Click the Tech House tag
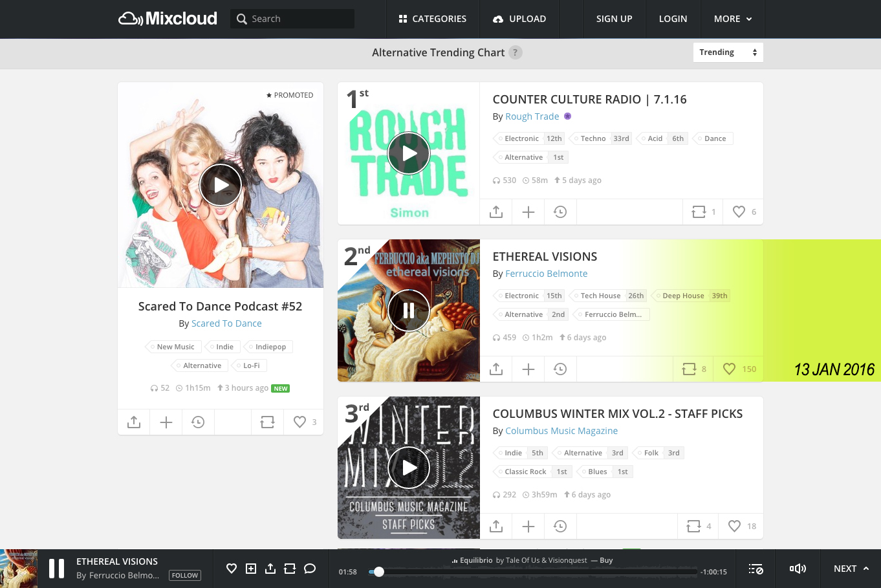 point(608,296)
